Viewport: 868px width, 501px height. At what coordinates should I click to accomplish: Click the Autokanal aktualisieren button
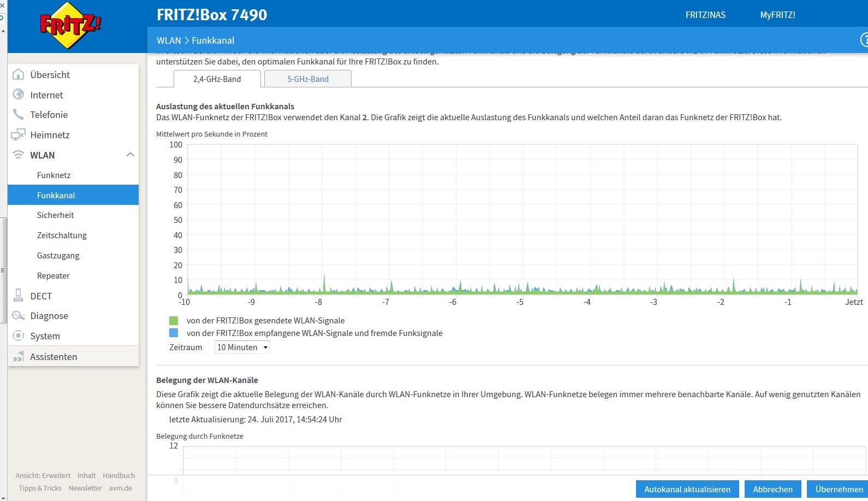pos(687,489)
